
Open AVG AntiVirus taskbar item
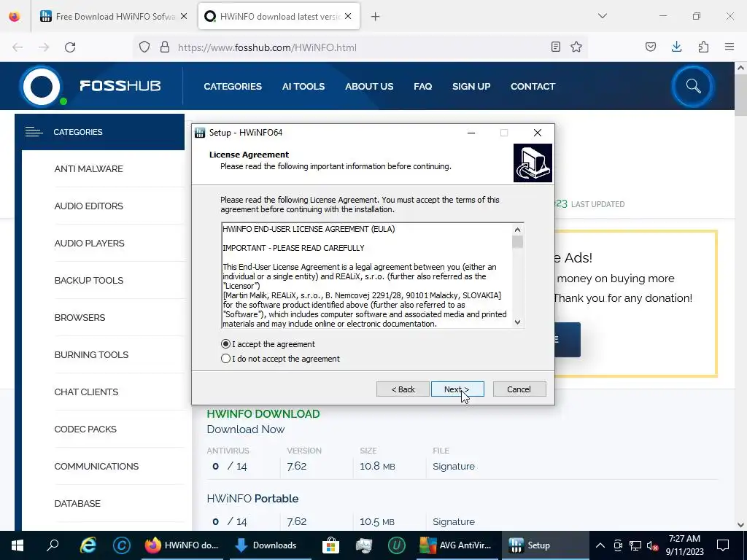(457, 545)
